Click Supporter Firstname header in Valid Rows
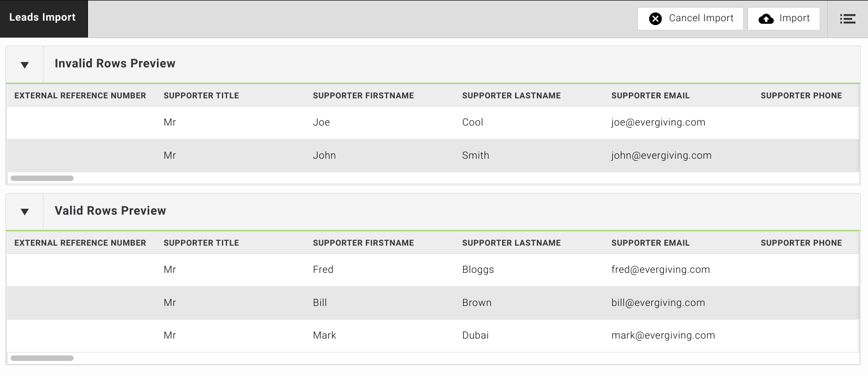 pos(363,243)
